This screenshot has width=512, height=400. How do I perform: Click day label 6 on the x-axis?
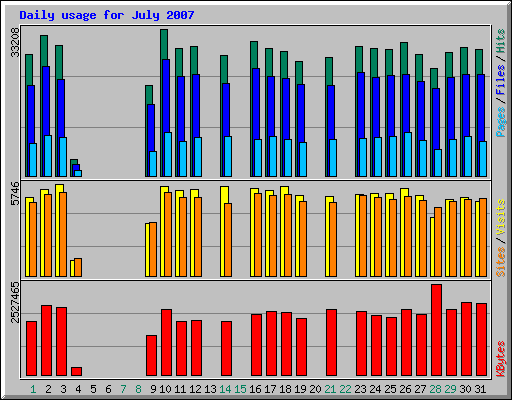click(108, 389)
